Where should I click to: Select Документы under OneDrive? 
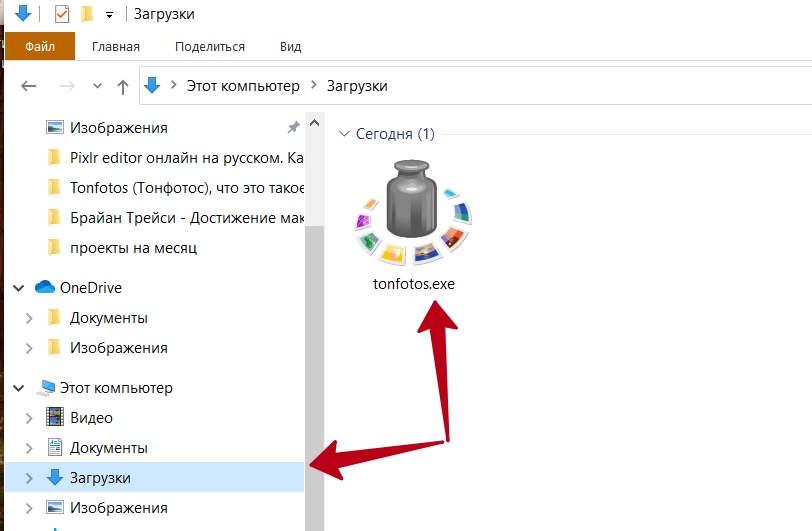click(x=109, y=318)
